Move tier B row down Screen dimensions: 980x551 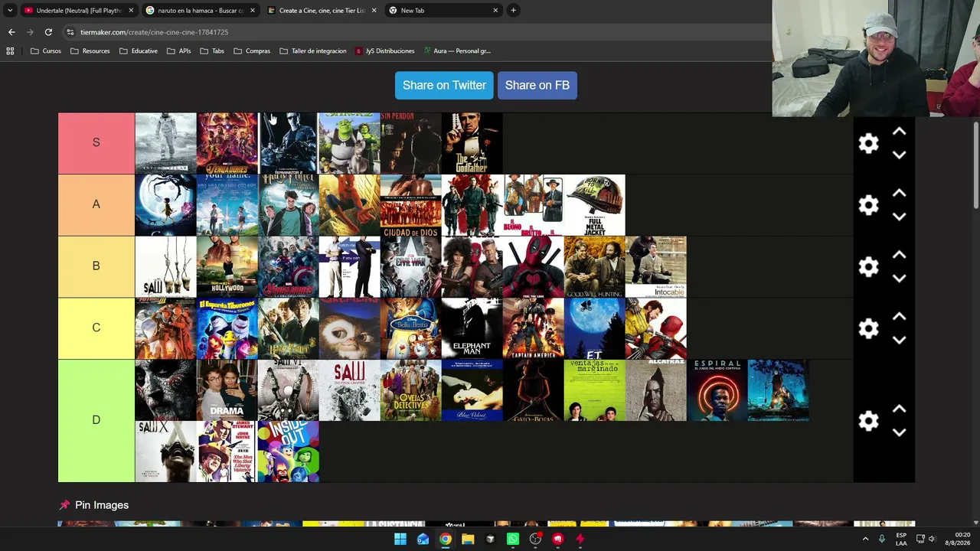pos(900,278)
